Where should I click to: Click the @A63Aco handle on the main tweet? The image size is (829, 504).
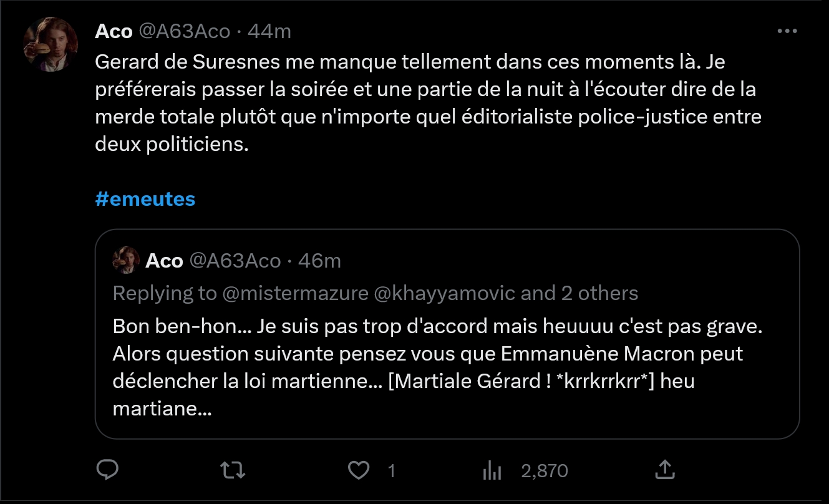tap(184, 31)
